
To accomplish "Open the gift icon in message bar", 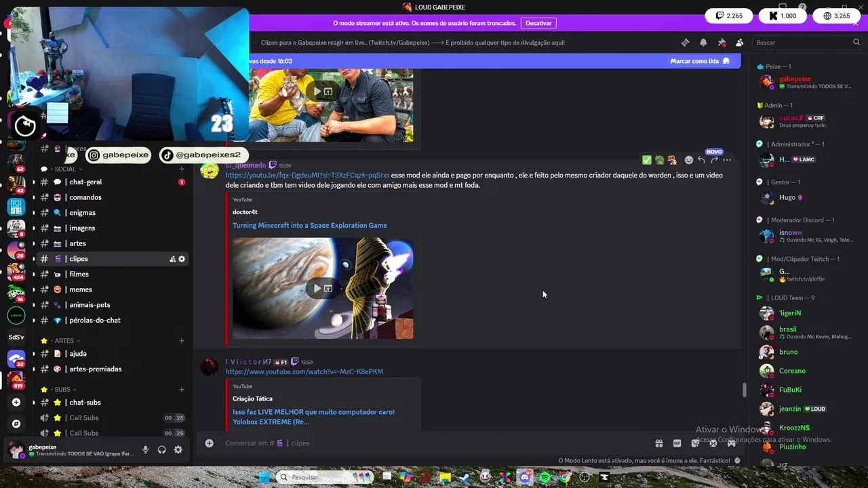I will 658,443.
